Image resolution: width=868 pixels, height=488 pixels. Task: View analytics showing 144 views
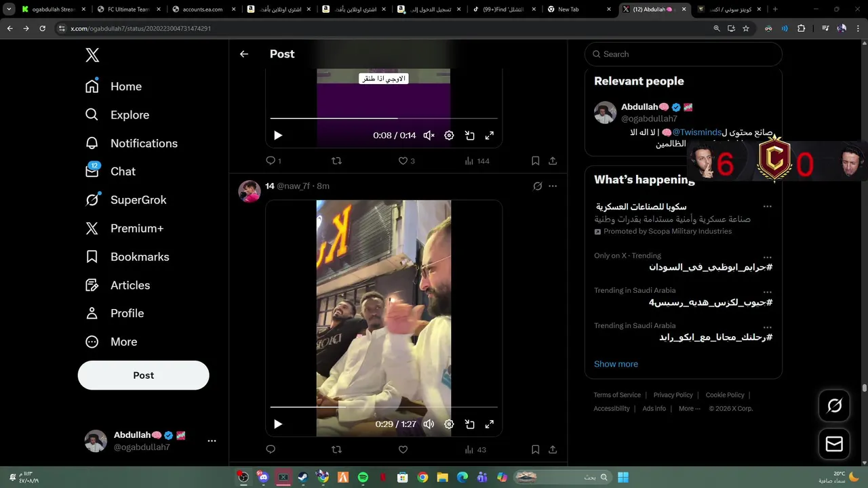click(477, 161)
